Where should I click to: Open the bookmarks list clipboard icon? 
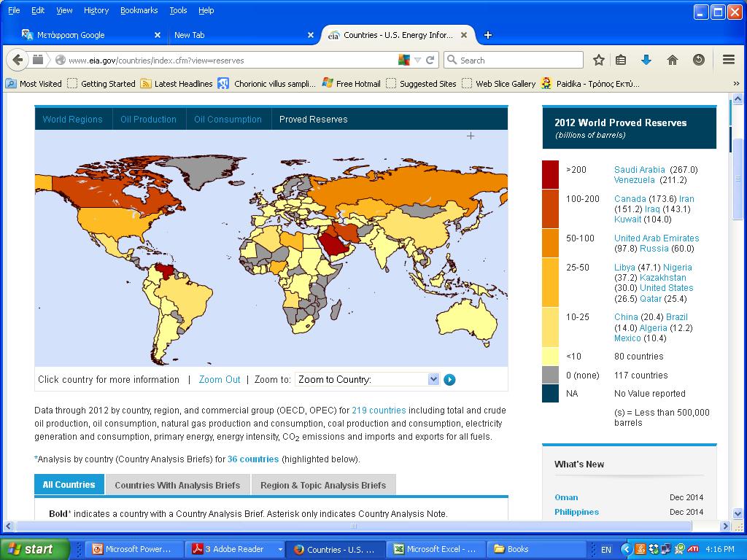(621, 60)
